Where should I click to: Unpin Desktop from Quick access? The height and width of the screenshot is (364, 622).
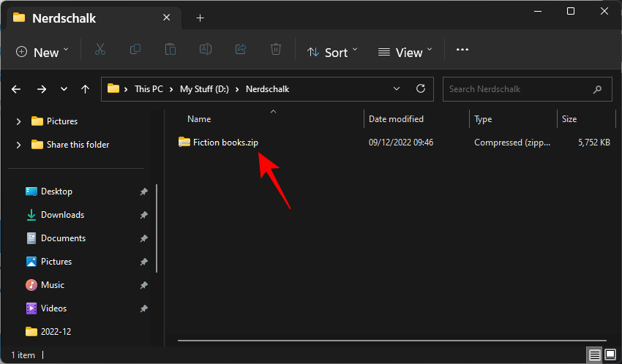tap(143, 192)
